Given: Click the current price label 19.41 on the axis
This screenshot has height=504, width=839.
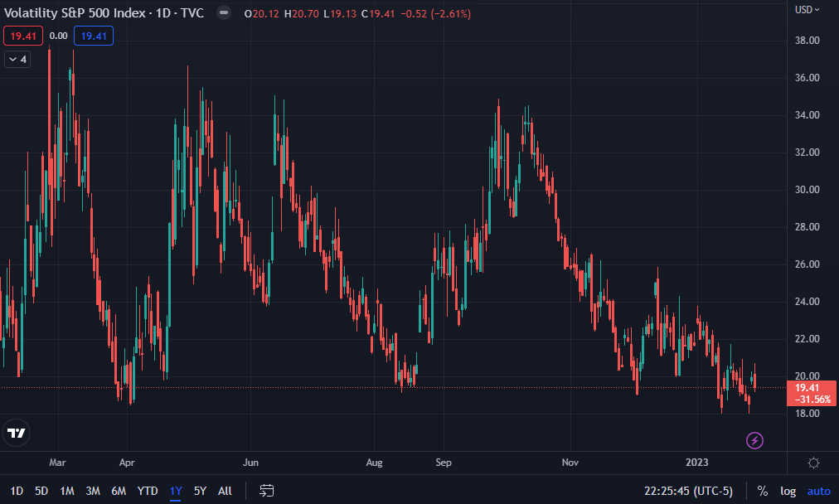Looking at the screenshot, I should (811, 393).
